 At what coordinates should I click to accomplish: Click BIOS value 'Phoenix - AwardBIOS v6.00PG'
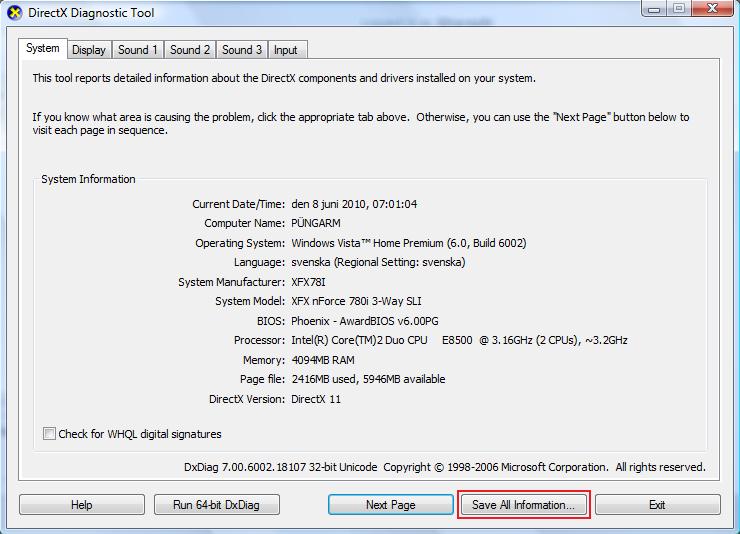click(365, 321)
